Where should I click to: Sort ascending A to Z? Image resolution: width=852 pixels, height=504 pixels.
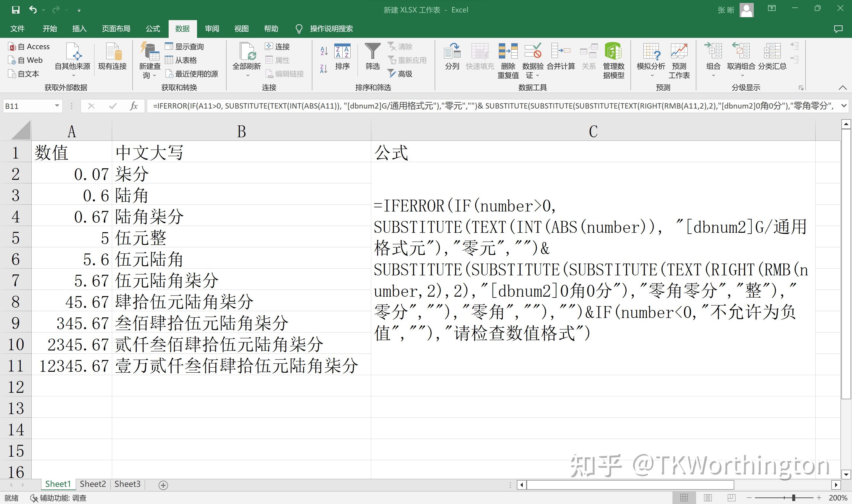tap(324, 51)
